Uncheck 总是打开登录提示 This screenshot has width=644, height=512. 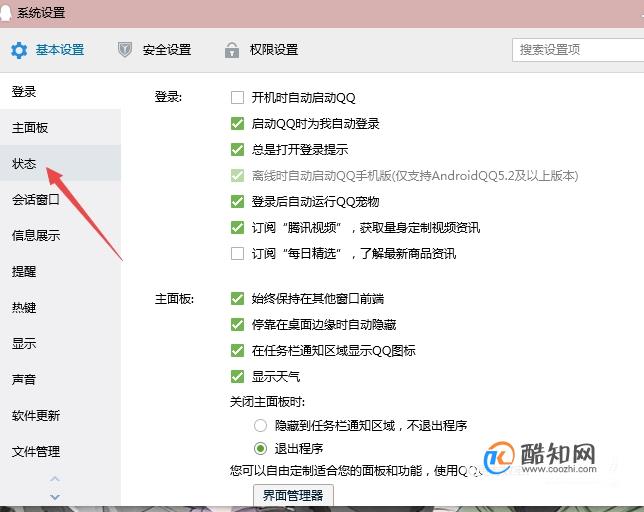(237, 149)
